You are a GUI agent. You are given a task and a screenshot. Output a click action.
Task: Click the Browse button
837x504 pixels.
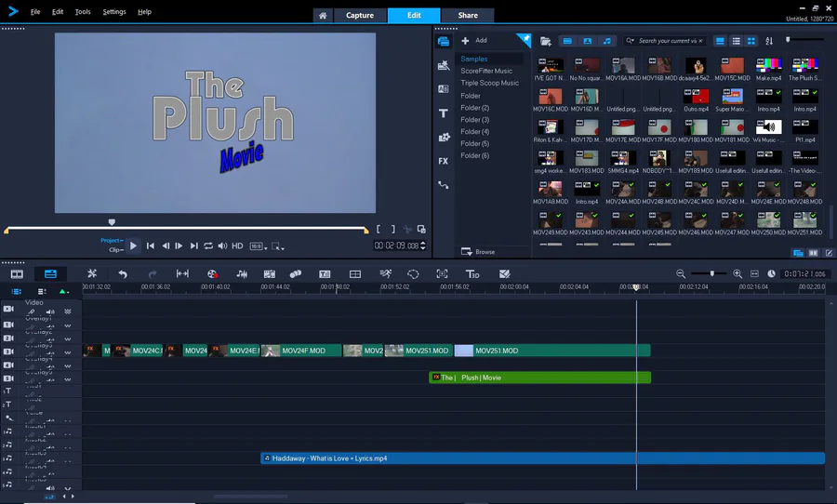478,252
